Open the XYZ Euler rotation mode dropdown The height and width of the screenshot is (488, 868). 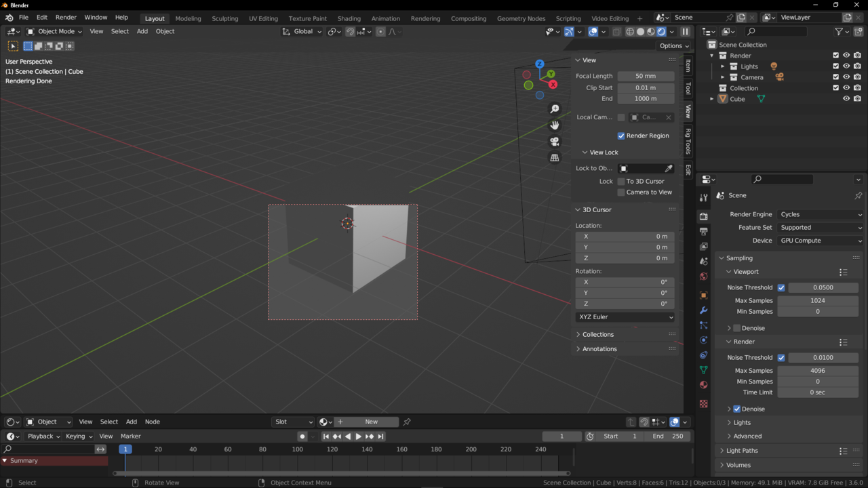tap(625, 317)
